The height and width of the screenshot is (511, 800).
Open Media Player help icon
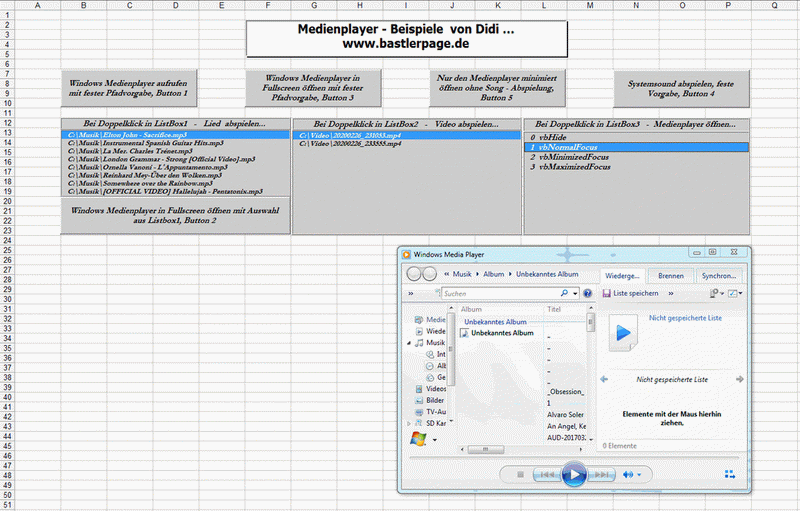(x=587, y=293)
